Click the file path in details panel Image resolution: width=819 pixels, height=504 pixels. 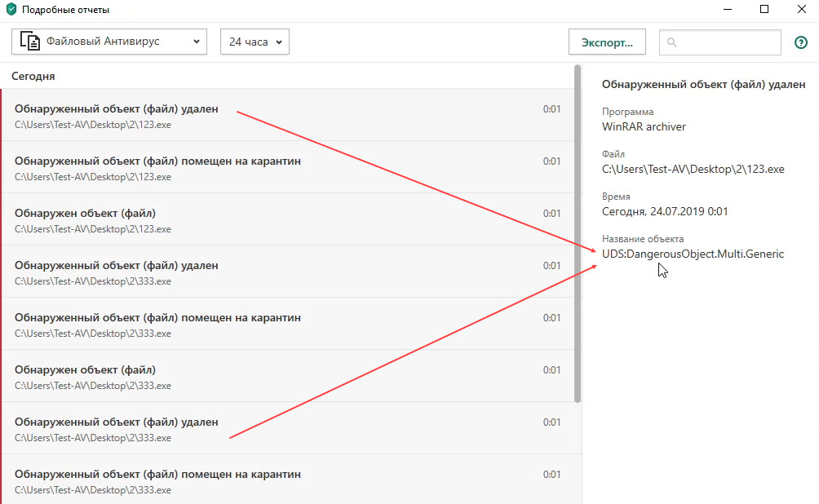(x=693, y=169)
